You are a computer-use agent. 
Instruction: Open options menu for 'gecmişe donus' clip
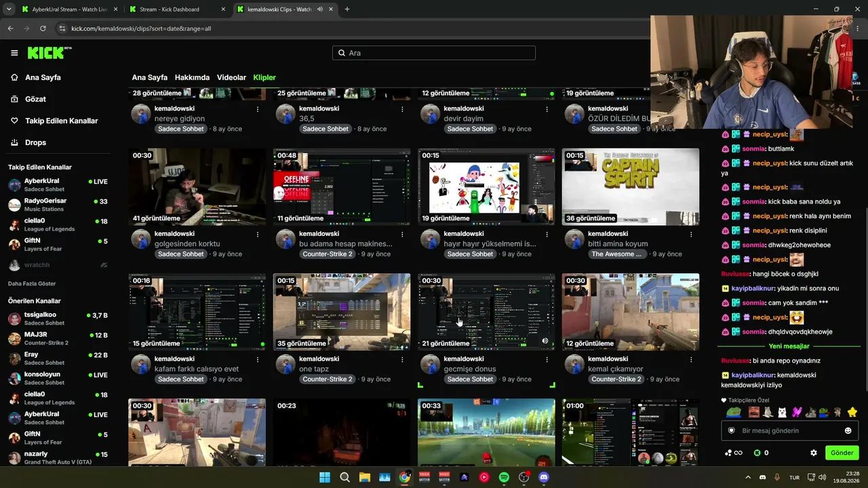[x=547, y=359]
